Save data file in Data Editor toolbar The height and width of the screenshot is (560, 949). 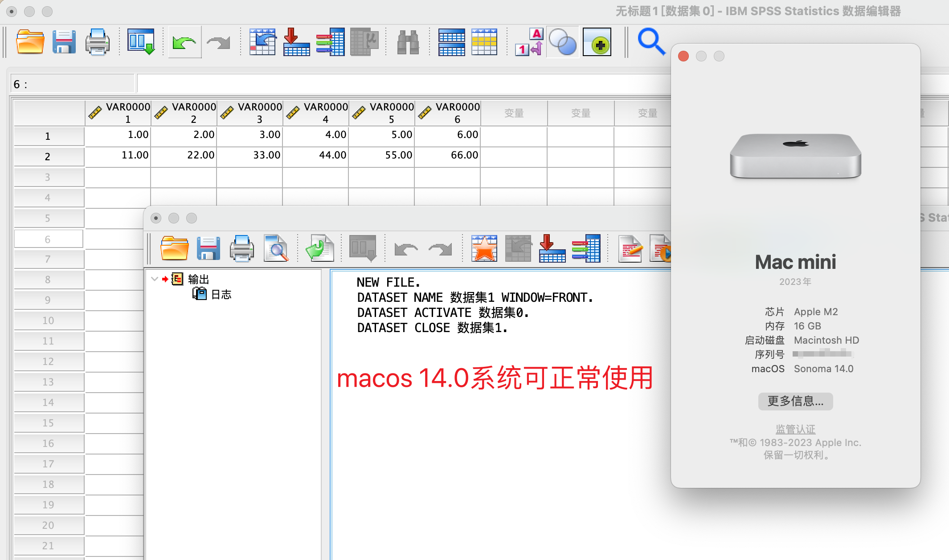(x=64, y=42)
